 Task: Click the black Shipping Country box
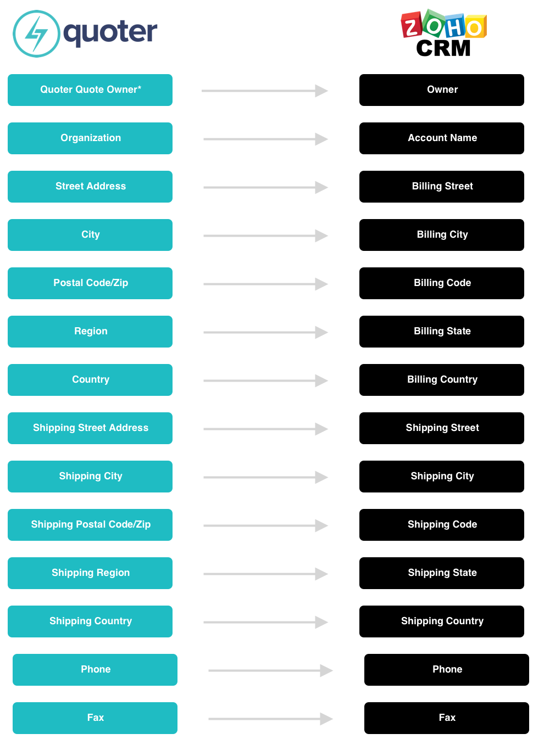click(x=442, y=621)
